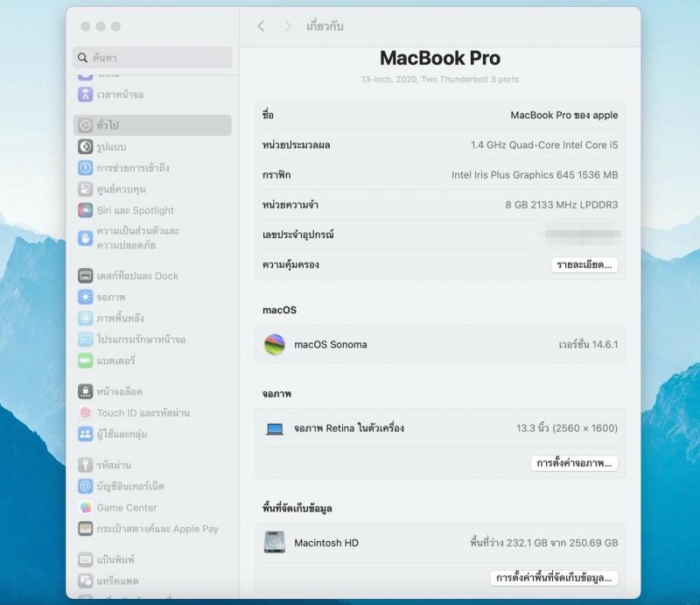
Task: Open Keyboard (แป้นพิมพ์) icon
Action: point(85,559)
